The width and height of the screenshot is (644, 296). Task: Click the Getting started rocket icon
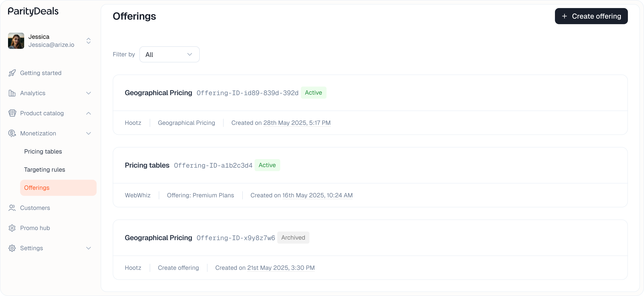tap(12, 73)
